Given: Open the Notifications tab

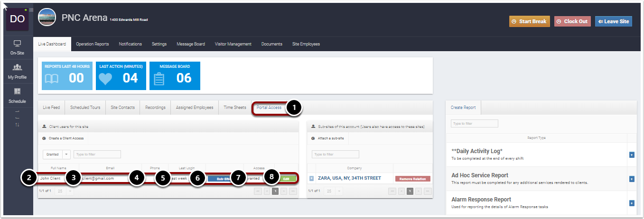Looking at the screenshot, I should point(131,44).
